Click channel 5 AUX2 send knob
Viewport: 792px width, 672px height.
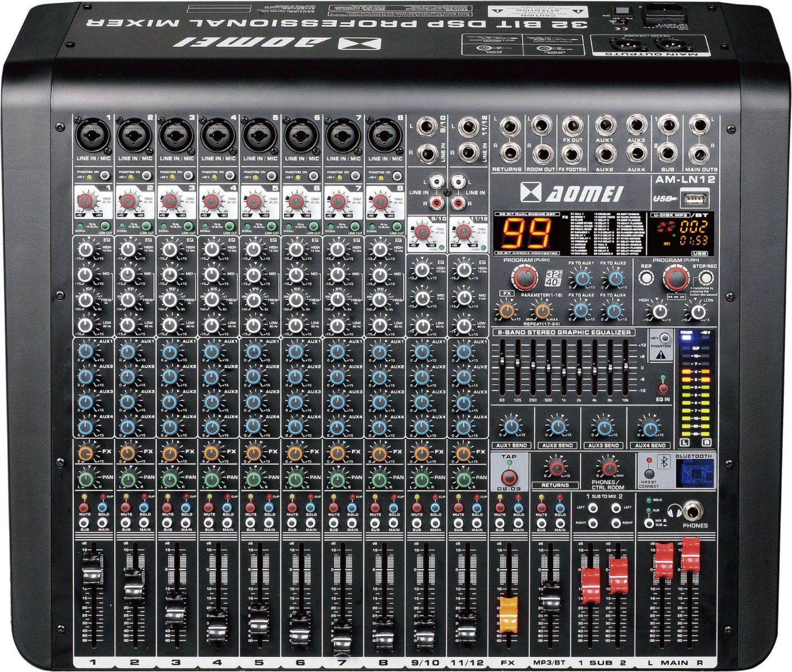[x=253, y=376]
